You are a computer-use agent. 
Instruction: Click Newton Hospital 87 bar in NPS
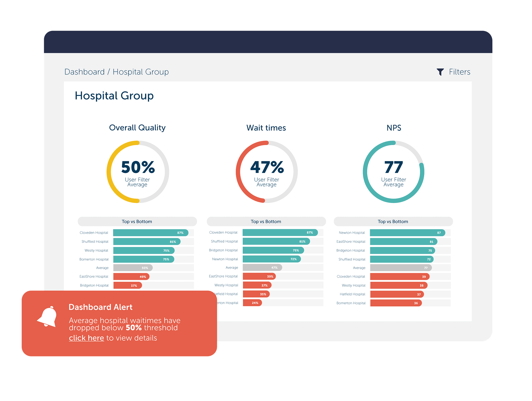(407, 233)
